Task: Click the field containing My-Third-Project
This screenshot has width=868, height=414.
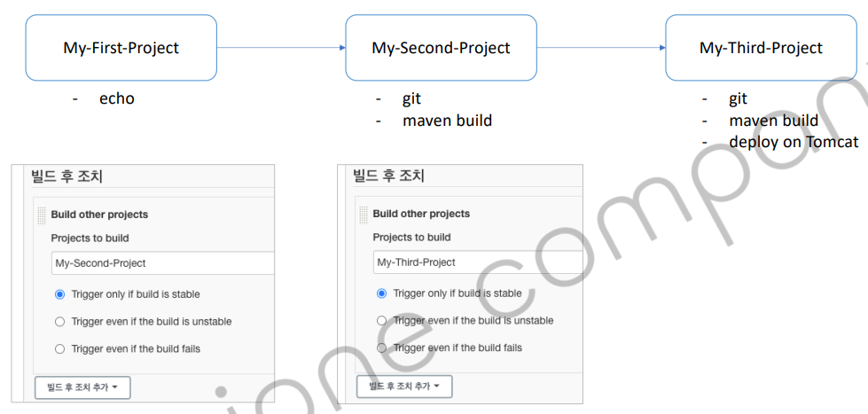Action: click(478, 262)
